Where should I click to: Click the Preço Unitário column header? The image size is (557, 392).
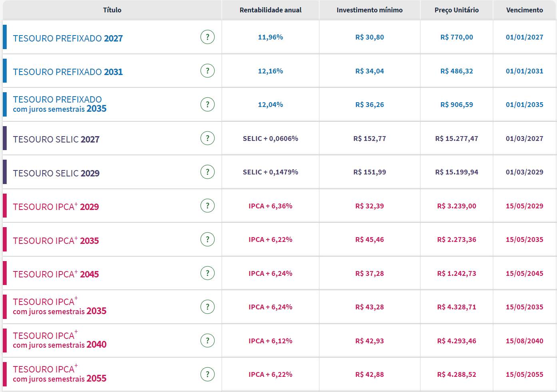(456, 10)
